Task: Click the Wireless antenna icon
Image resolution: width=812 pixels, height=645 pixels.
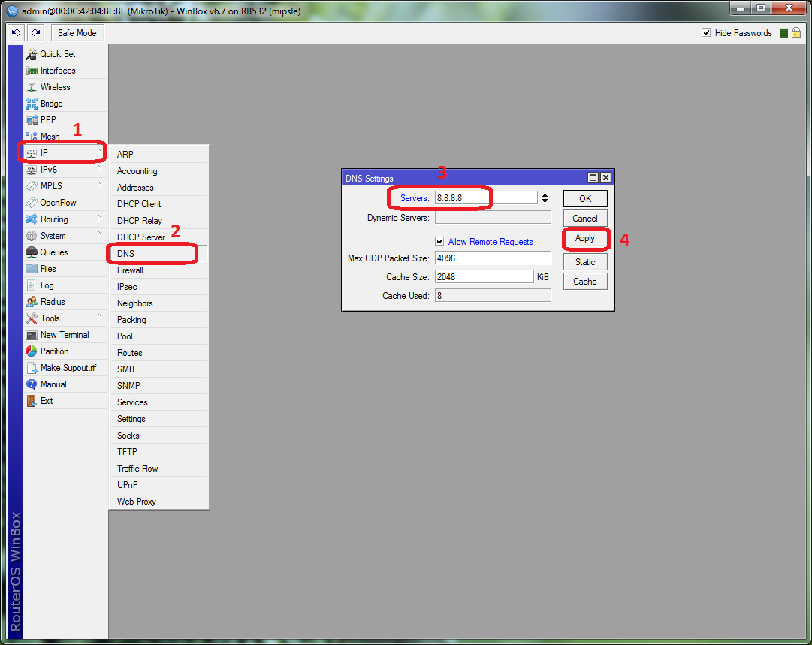Action: pyautogui.click(x=32, y=87)
